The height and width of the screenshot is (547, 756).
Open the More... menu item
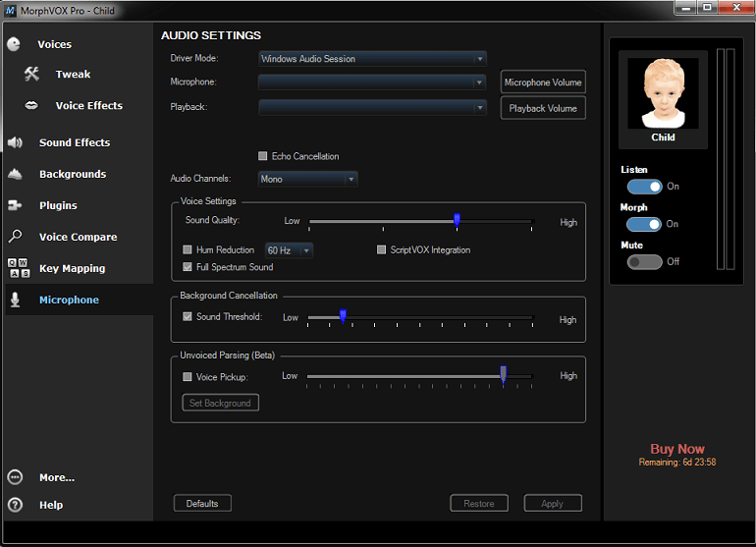57,477
